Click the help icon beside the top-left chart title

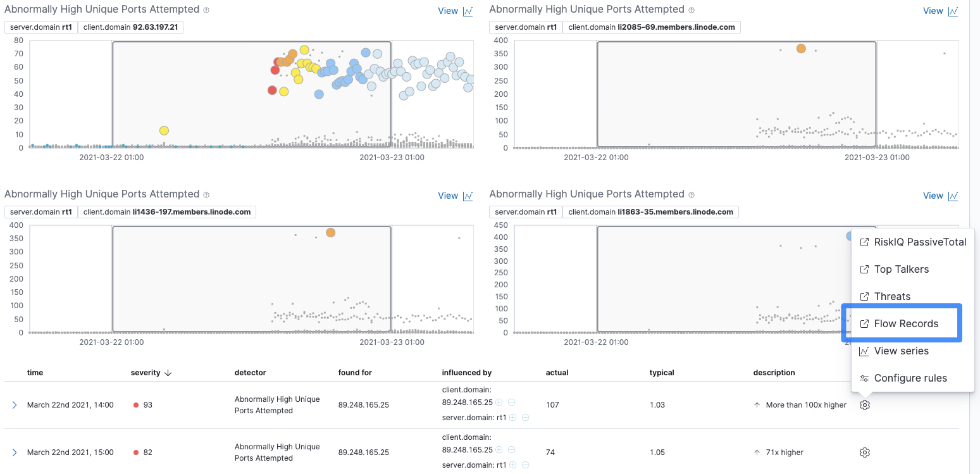208,9
